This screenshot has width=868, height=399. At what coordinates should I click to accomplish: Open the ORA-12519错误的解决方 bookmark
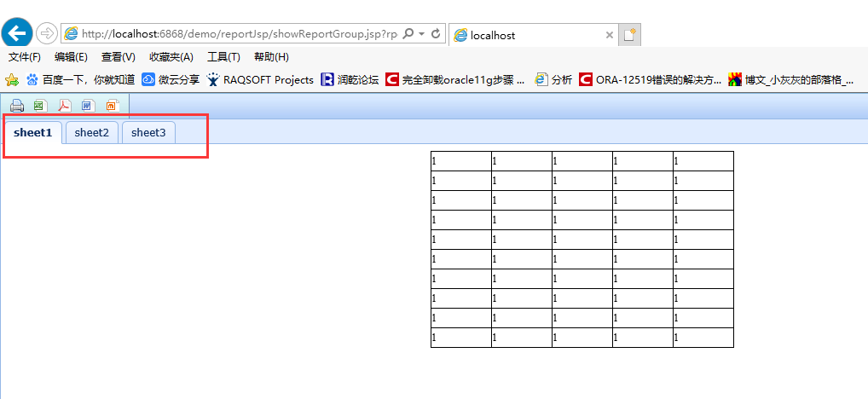point(650,79)
